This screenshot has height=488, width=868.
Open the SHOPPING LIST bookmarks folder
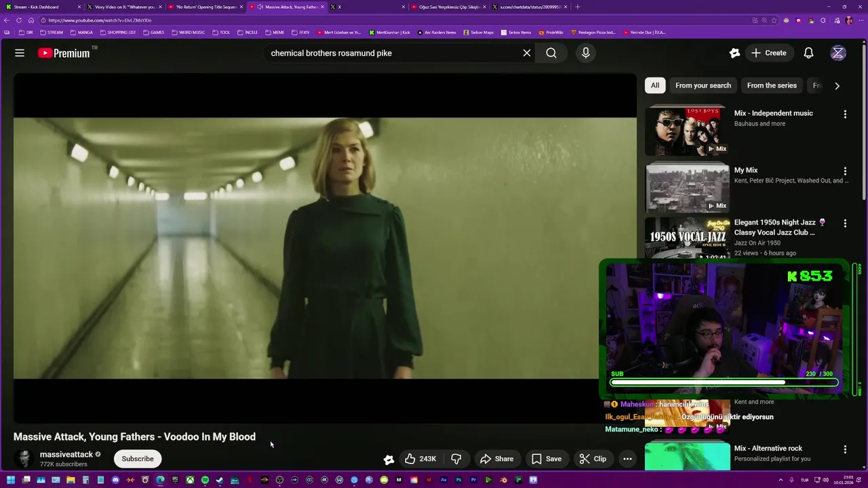[118, 33]
